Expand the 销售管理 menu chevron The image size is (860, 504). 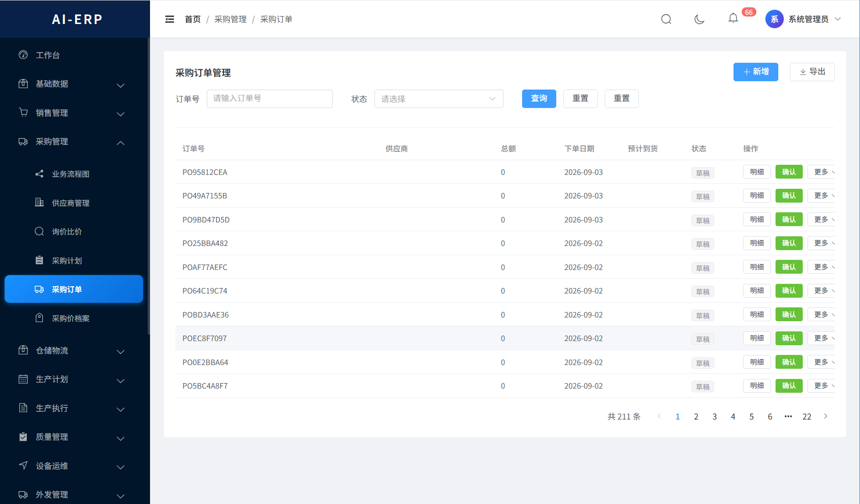tap(120, 114)
